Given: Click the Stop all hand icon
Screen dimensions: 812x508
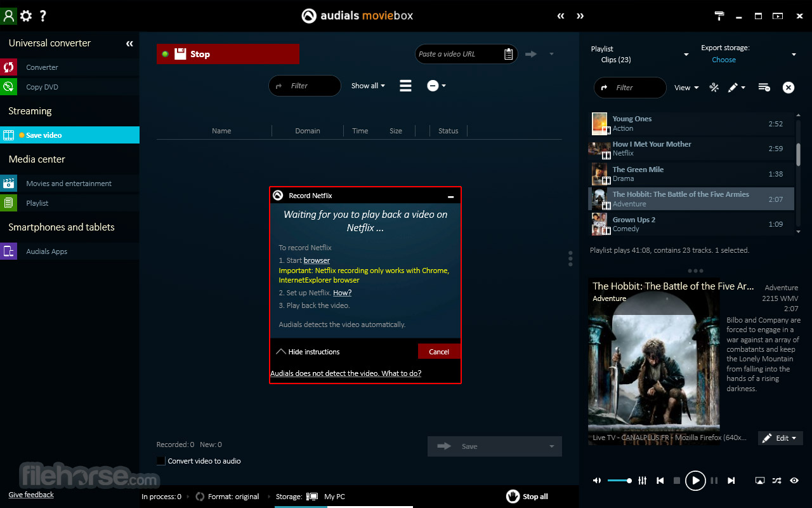Looking at the screenshot, I should pyautogui.click(x=513, y=497).
